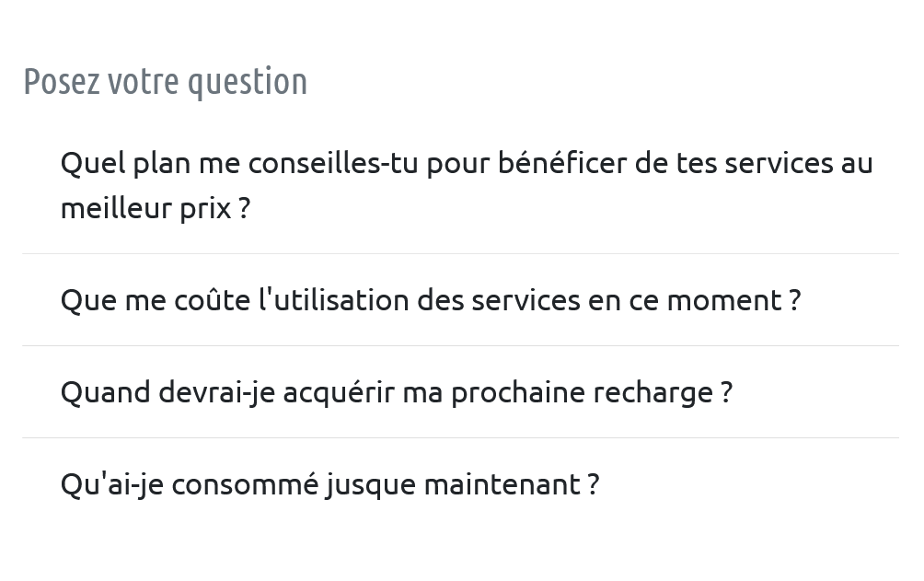The height and width of the screenshot is (581, 924).
Task: Select the current service cost question
Action: (431, 300)
